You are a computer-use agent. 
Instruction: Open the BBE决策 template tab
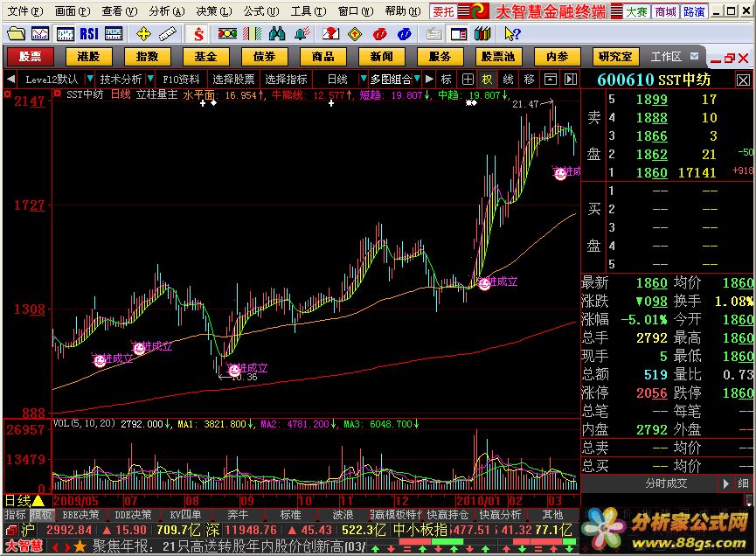tap(80, 515)
